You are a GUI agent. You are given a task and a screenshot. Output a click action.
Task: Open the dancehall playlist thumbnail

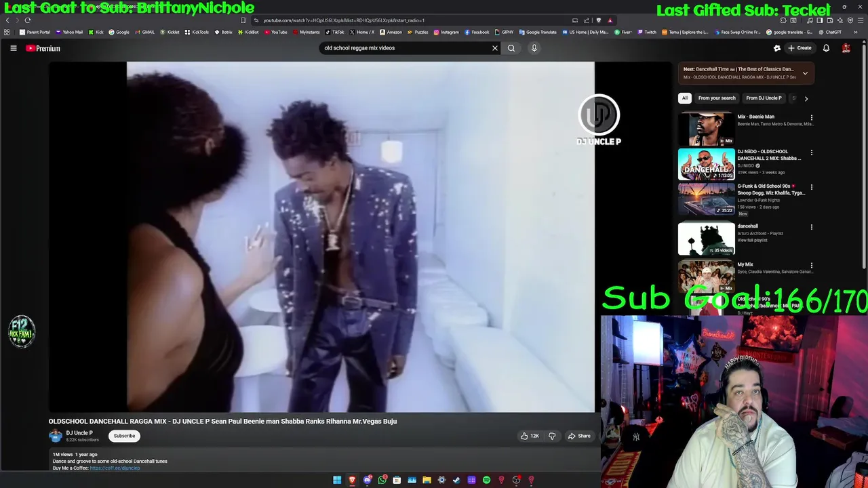point(706,239)
